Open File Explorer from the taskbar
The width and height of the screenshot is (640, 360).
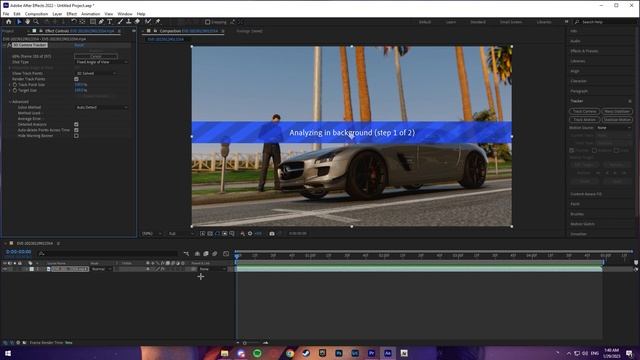point(224,353)
